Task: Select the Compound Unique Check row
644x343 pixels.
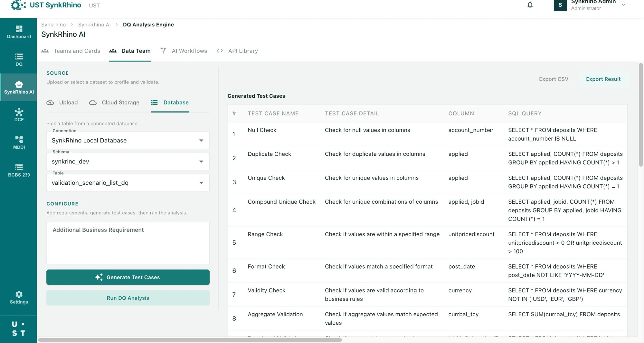Action: (x=427, y=210)
